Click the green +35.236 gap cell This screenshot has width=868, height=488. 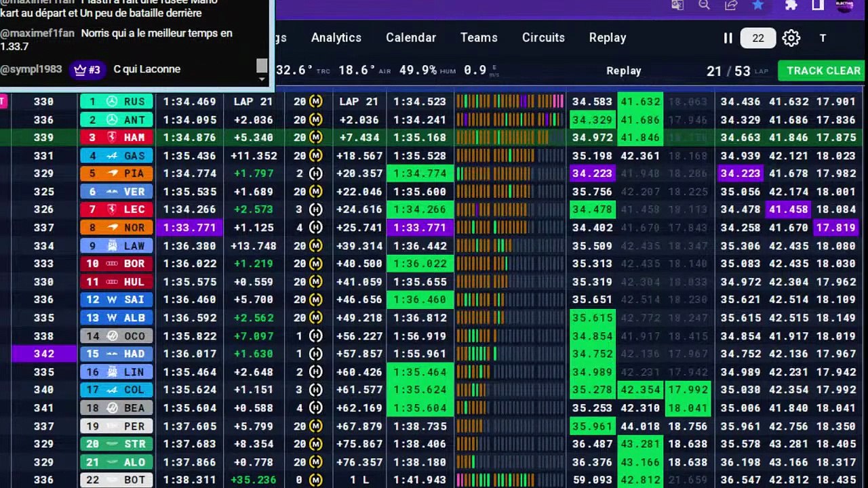254,480
